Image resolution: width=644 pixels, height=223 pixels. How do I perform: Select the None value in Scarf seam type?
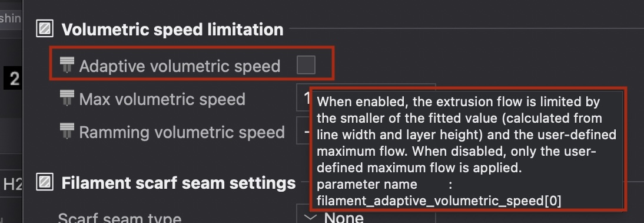pos(344,217)
